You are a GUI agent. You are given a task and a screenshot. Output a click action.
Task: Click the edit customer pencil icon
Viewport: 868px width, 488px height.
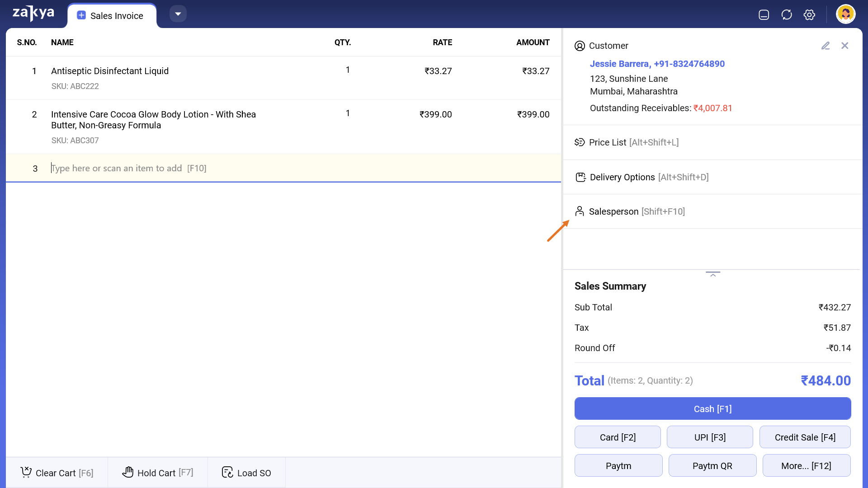coord(826,46)
